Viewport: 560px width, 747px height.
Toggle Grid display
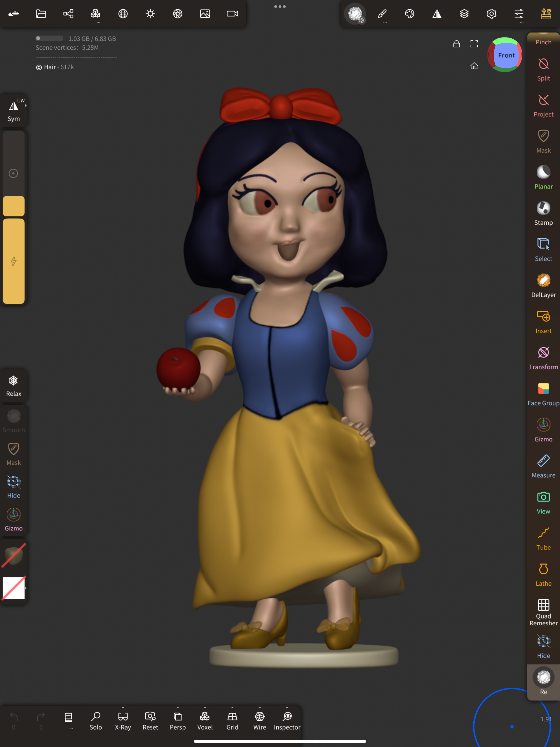[x=232, y=721]
